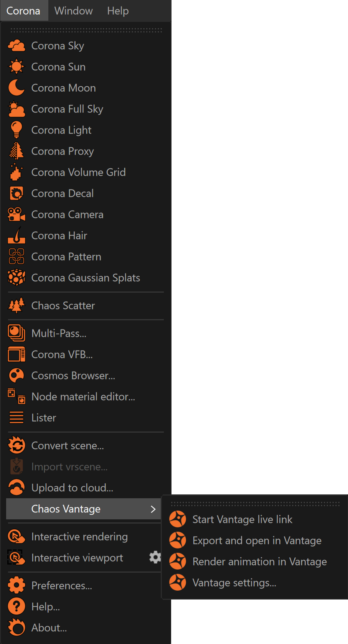Screen dimensions: 348x644
Task: Click the Corona Decal icon
Action: [x=16, y=193]
